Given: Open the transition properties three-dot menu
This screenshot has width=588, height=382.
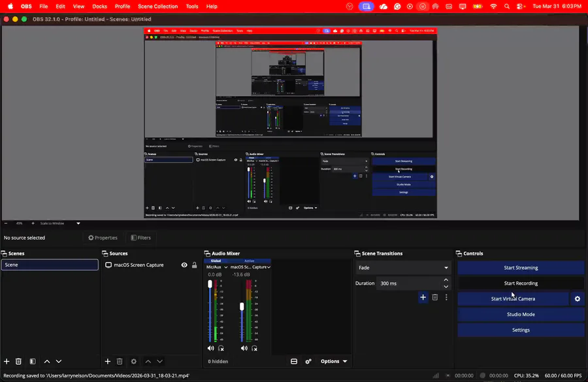Looking at the screenshot, I should coord(446,297).
